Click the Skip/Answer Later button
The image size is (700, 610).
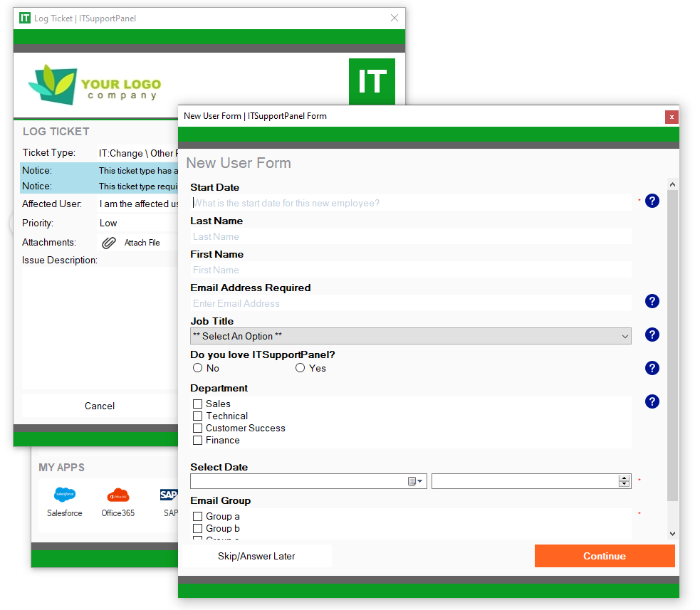click(256, 556)
